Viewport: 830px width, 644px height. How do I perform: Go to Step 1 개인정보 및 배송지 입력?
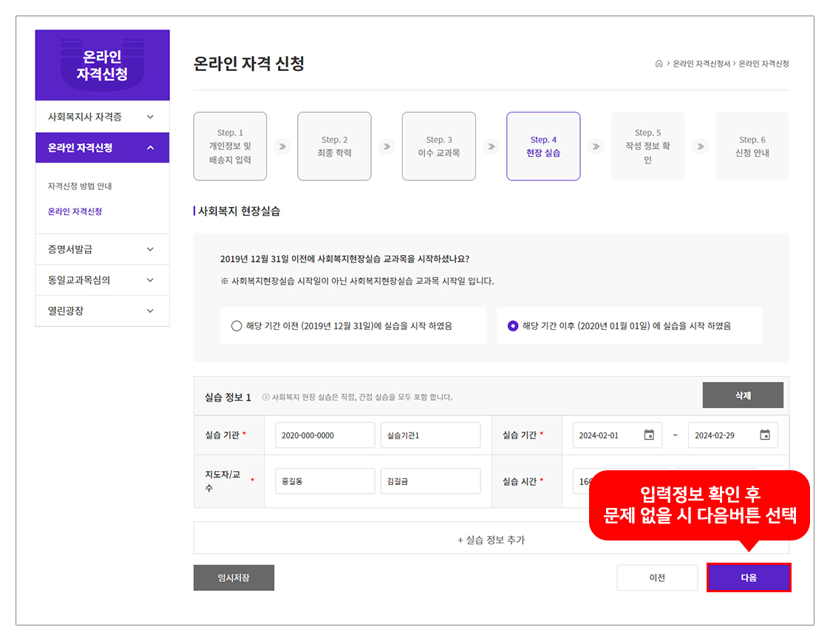(x=230, y=146)
